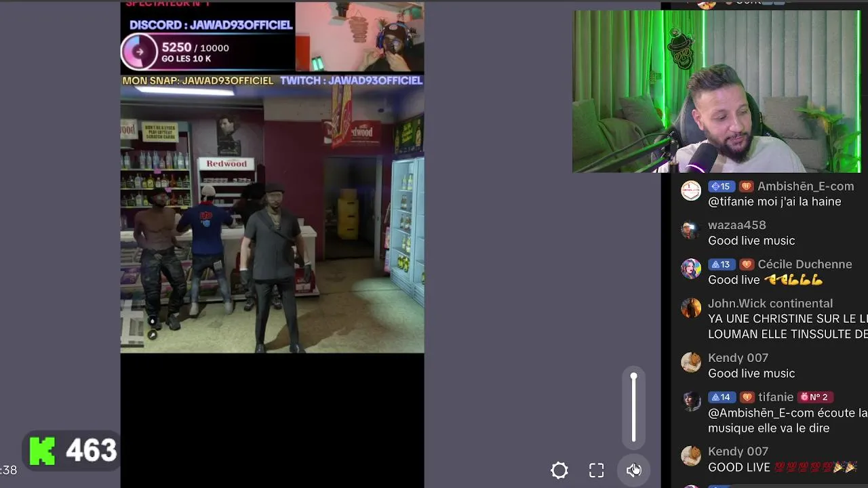Image resolution: width=868 pixels, height=488 pixels.
Task: Open the wazaa458 username
Action: click(x=737, y=225)
